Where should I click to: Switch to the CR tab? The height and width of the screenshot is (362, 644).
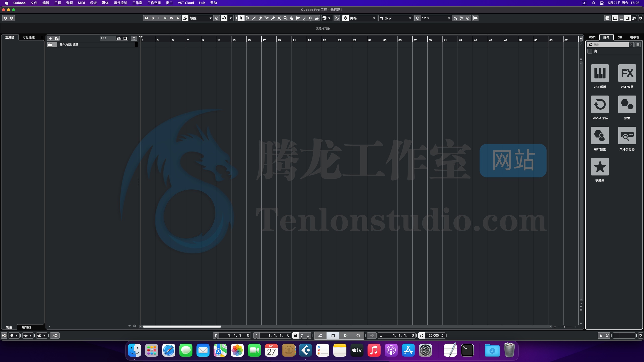coord(620,37)
